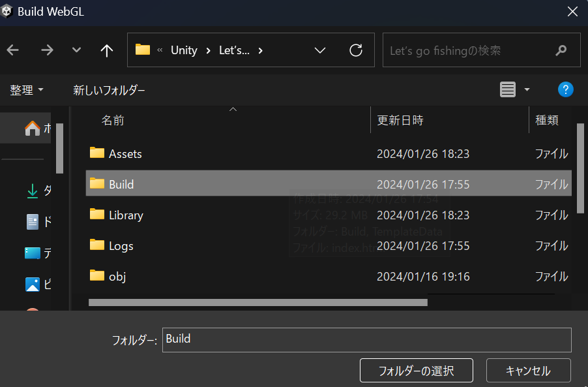Open Pictures in the navigation pane

[38, 284]
